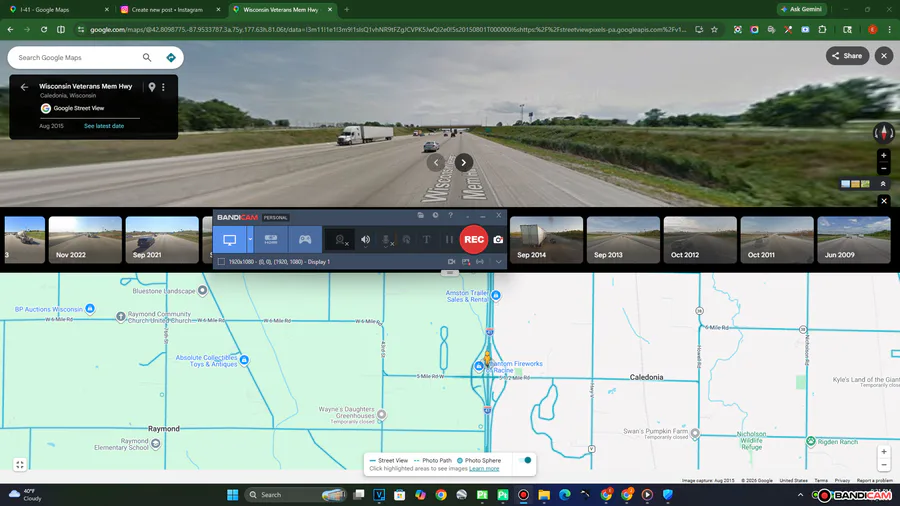900x506 pixels.
Task: Open Bandicam scheduled recording clock icon
Action: click(x=436, y=215)
